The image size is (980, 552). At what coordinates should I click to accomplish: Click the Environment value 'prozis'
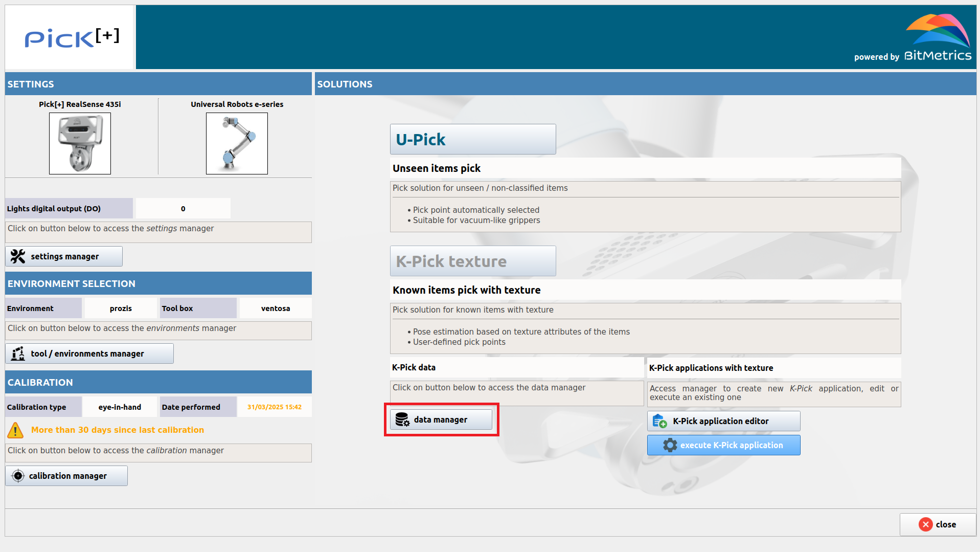[121, 308]
